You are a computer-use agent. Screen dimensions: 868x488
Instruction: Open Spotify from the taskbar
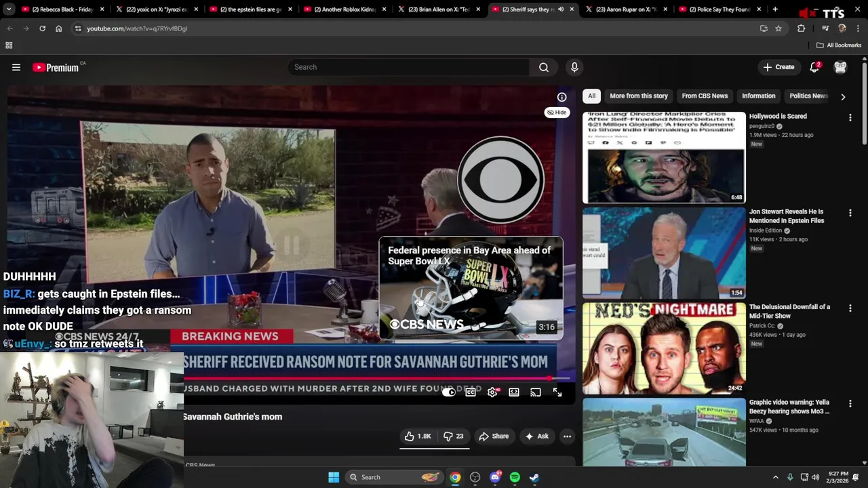tap(515, 477)
